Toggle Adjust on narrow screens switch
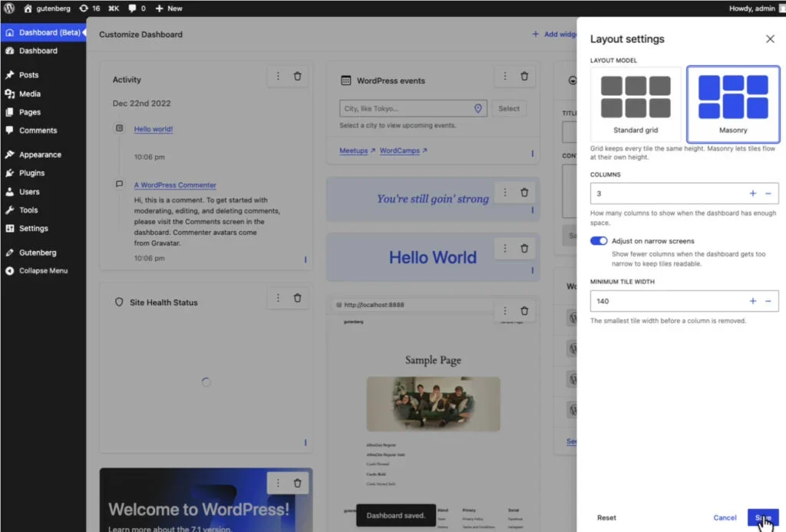The width and height of the screenshot is (786, 532). pos(599,241)
